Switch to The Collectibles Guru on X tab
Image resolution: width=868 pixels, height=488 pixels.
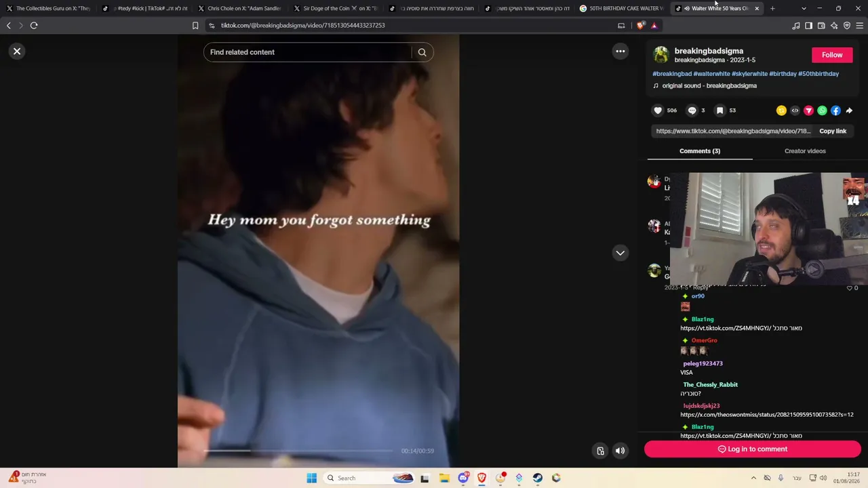coord(47,8)
